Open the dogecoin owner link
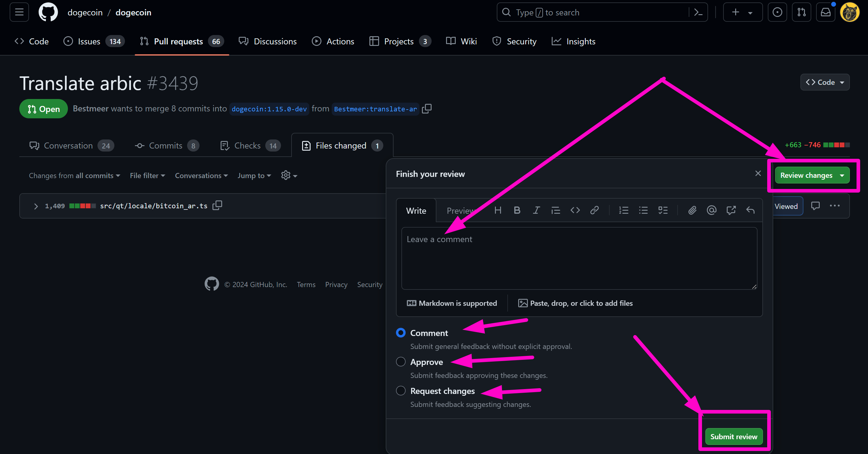Viewport: 868px width, 454px height. click(85, 12)
